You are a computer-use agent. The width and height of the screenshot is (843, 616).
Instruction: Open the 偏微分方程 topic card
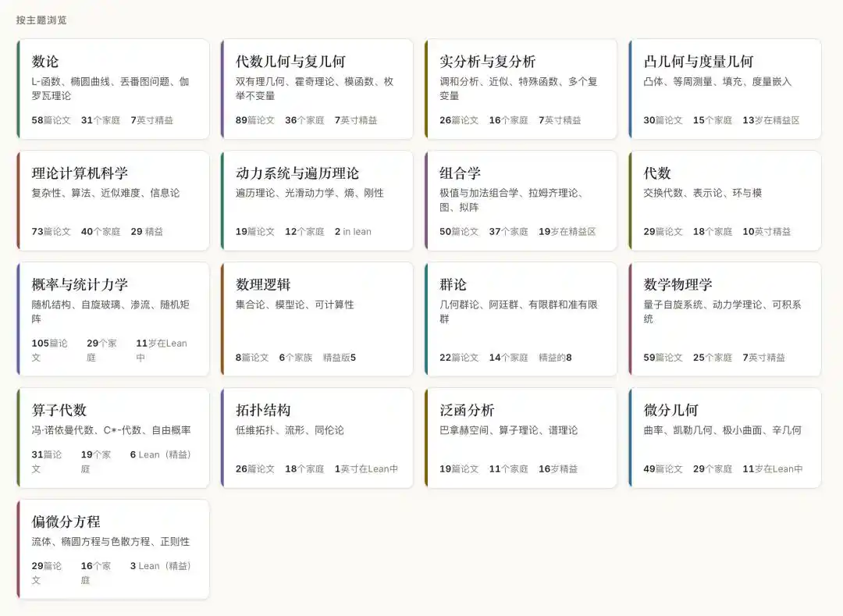(x=113, y=550)
